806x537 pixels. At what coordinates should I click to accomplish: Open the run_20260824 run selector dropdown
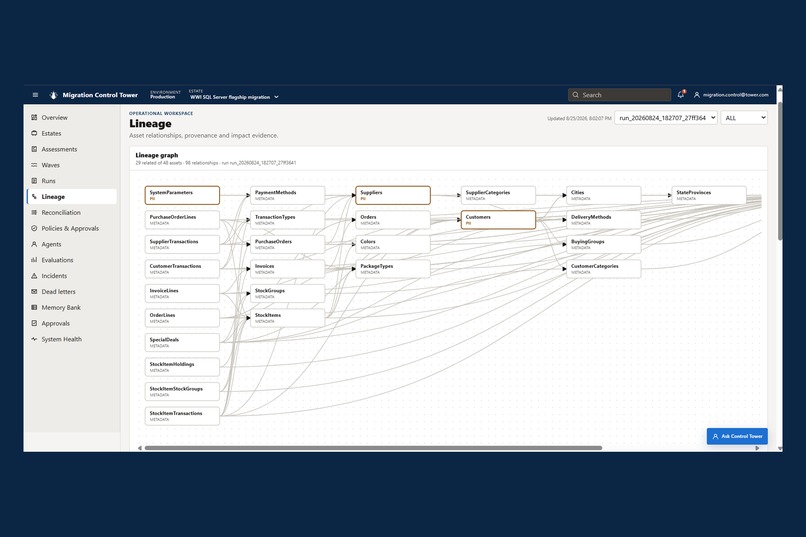coord(666,118)
